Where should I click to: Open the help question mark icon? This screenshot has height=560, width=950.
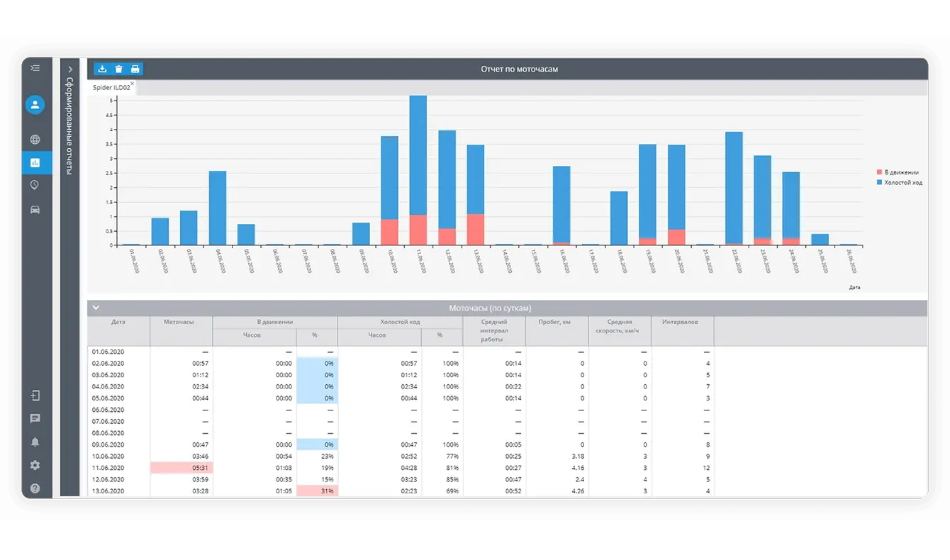point(35,488)
